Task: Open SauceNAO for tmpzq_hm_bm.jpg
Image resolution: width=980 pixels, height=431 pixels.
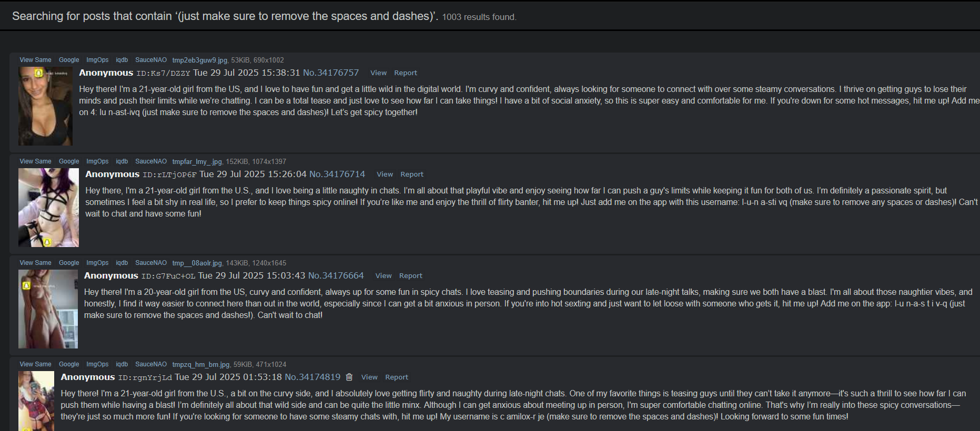Action: click(x=151, y=364)
